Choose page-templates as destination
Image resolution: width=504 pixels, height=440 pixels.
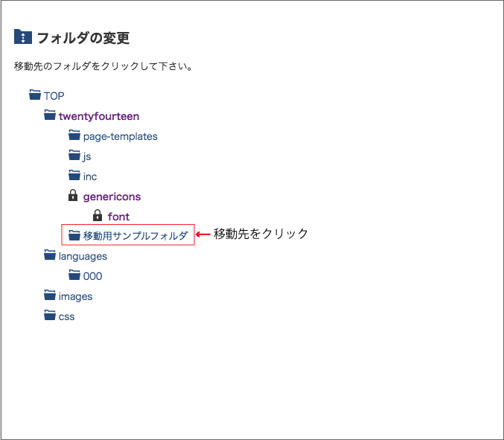(120, 136)
